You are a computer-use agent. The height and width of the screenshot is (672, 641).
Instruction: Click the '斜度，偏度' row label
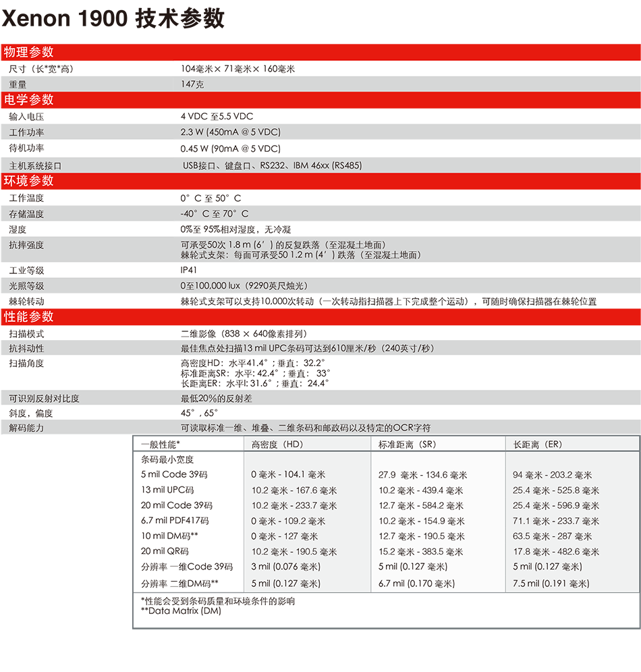pyautogui.click(x=31, y=414)
